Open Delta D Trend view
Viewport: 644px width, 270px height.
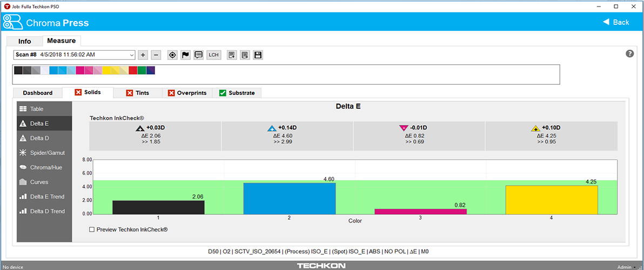pos(44,211)
